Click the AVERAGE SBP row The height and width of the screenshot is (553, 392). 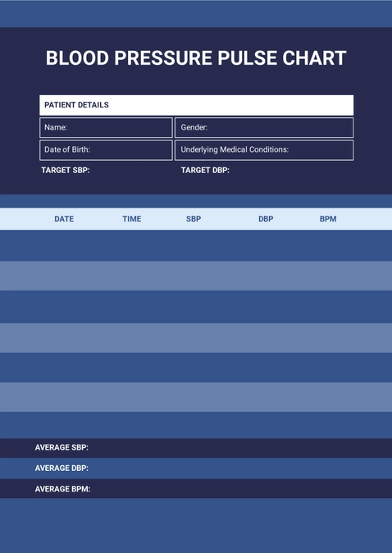(196, 448)
